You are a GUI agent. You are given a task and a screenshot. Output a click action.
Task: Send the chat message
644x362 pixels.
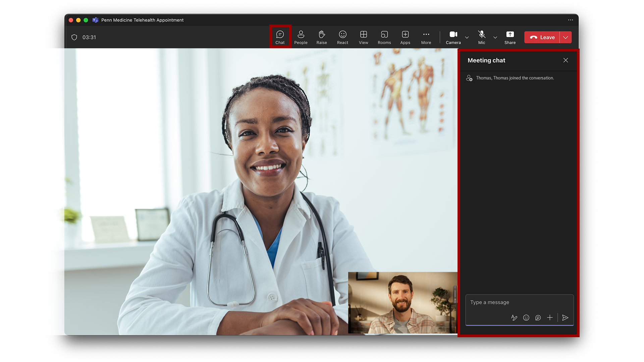pos(566,317)
